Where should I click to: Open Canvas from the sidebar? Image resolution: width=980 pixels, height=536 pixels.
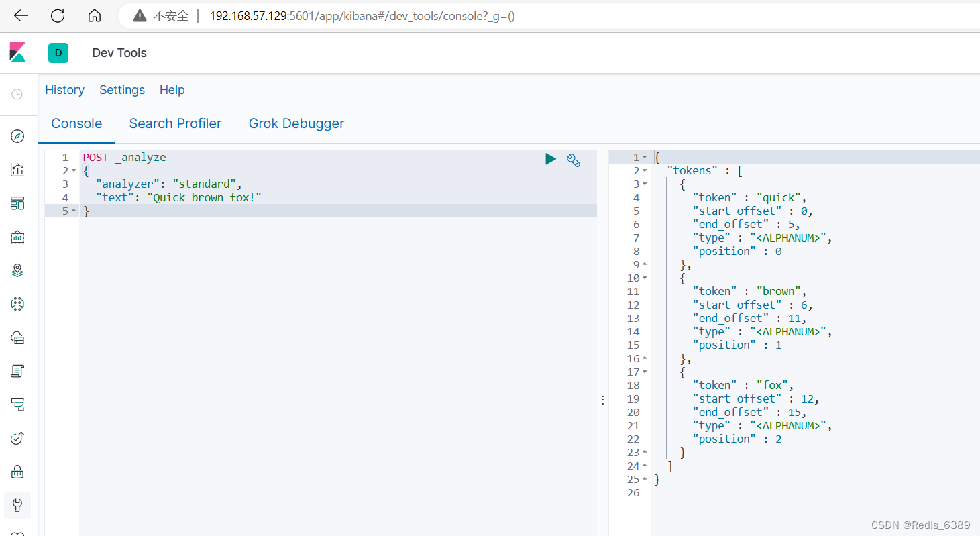(x=18, y=237)
